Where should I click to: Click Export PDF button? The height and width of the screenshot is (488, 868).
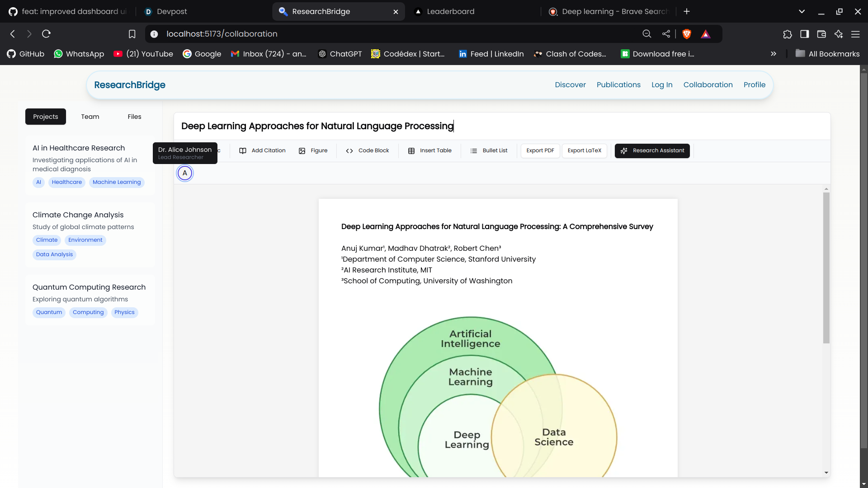pos(540,151)
